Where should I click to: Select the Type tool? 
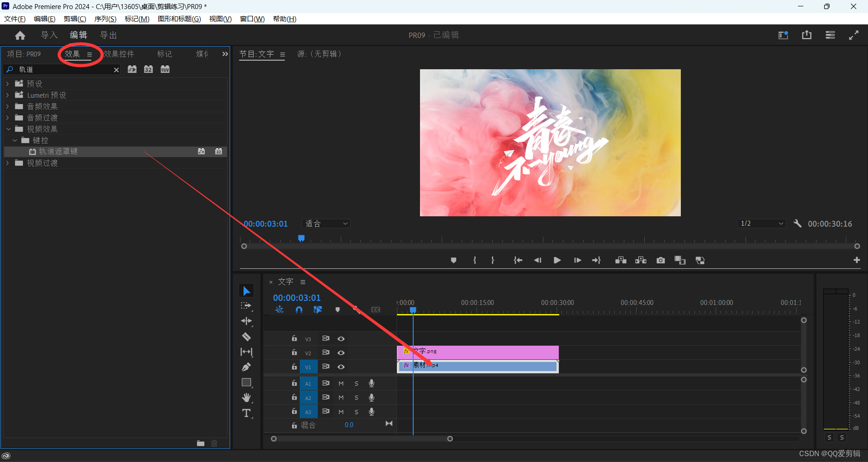coord(246,413)
